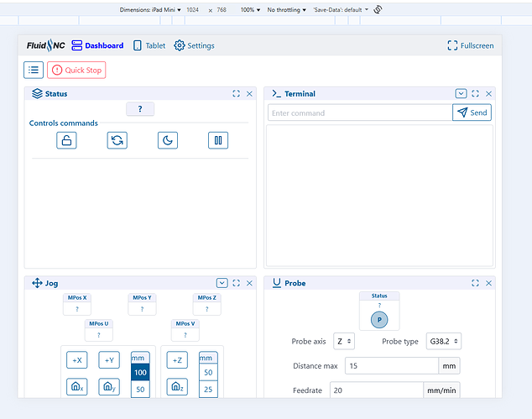Viewport: 532px width, 419px height.
Task: Click the pause icon in Controls commands
Action: [218, 140]
